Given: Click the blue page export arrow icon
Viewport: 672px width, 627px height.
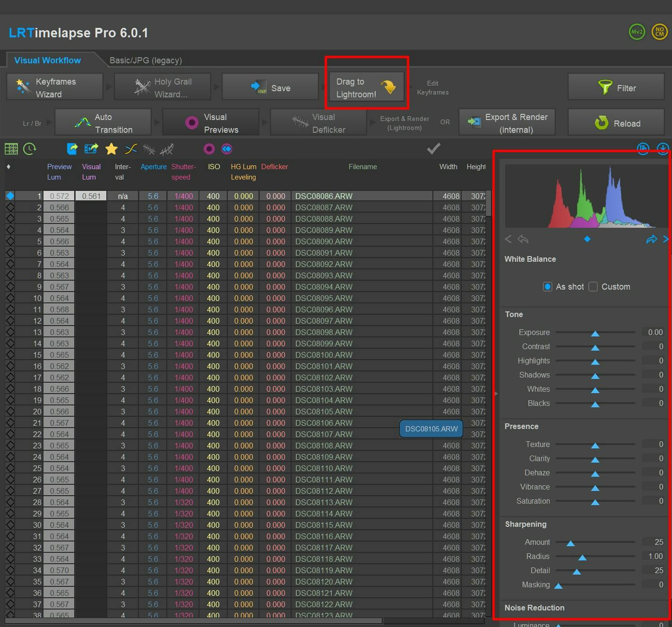Looking at the screenshot, I should click(72, 149).
